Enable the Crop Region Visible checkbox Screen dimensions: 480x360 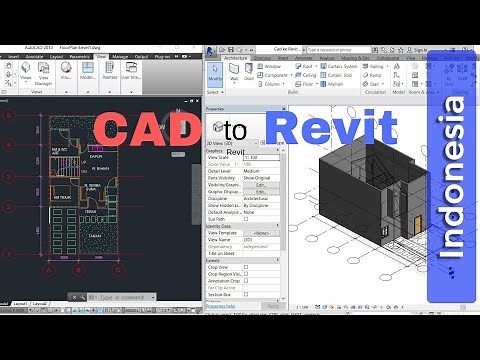(x=246, y=274)
